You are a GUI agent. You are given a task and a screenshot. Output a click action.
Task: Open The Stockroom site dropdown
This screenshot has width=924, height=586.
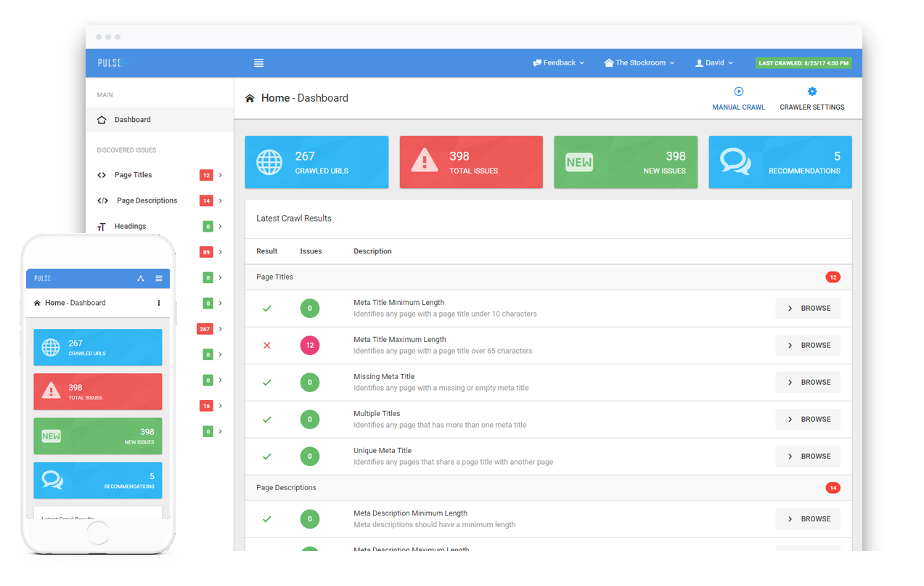639,63
